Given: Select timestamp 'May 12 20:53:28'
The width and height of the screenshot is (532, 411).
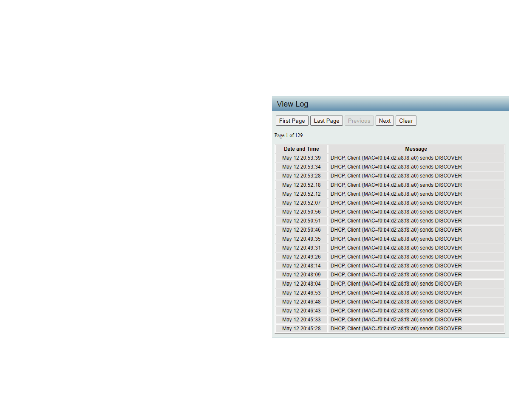Looking at the screenshot, I should 301,176.
